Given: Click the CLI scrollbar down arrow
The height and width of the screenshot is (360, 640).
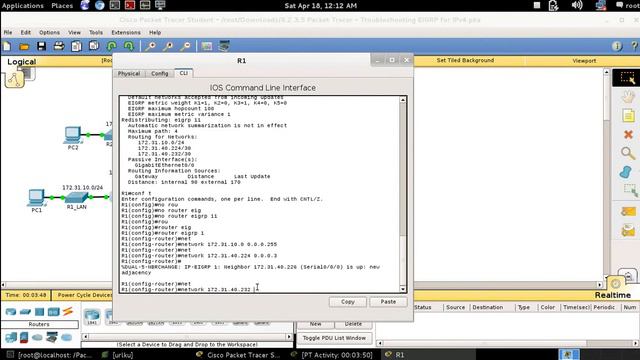Looking at the screenshot, I should coord(403,289).
